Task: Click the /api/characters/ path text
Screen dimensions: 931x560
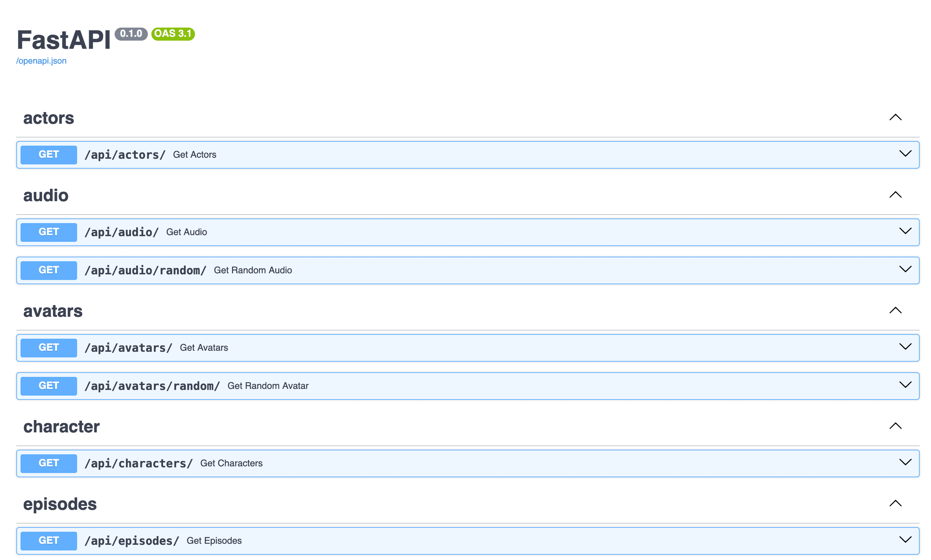Action: pyautogui.click(x=139, y=463)
